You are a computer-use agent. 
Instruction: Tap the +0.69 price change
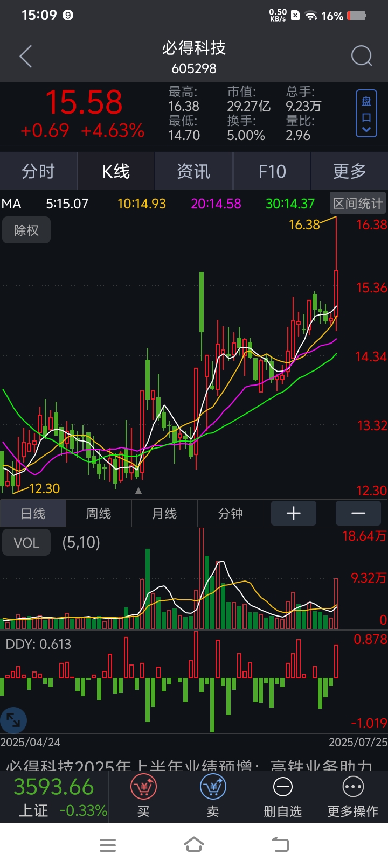pyautogui.click(x=45, y=130)
